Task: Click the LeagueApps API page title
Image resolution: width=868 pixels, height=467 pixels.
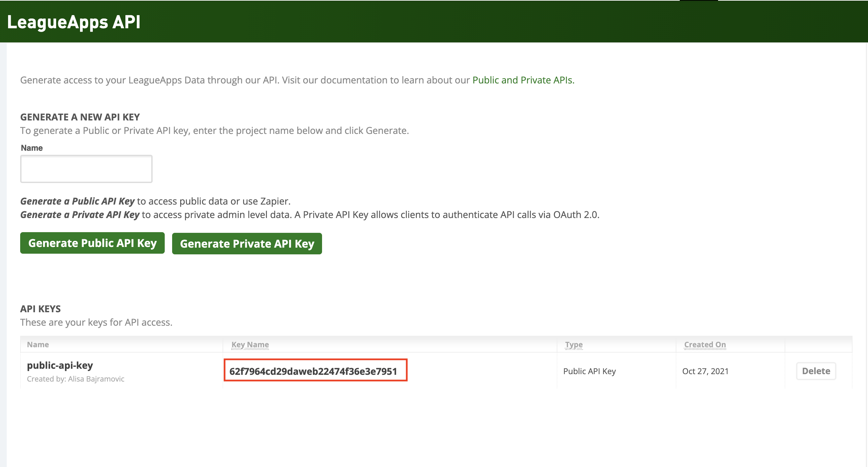Action: coord(74,22)
